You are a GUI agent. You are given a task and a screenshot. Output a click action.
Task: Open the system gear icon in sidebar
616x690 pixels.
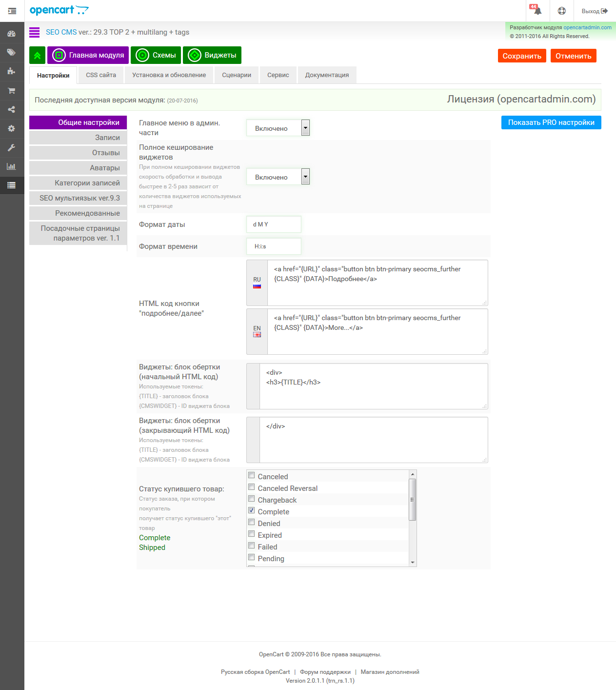click(x=12, y=128)
